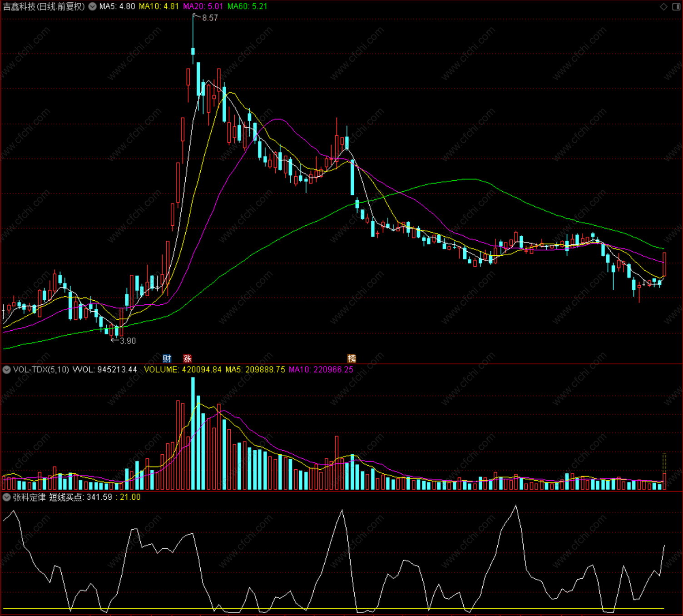Click the yellow MA10: 4.81 label
The image size is (683, 616).
click(159, 6)
